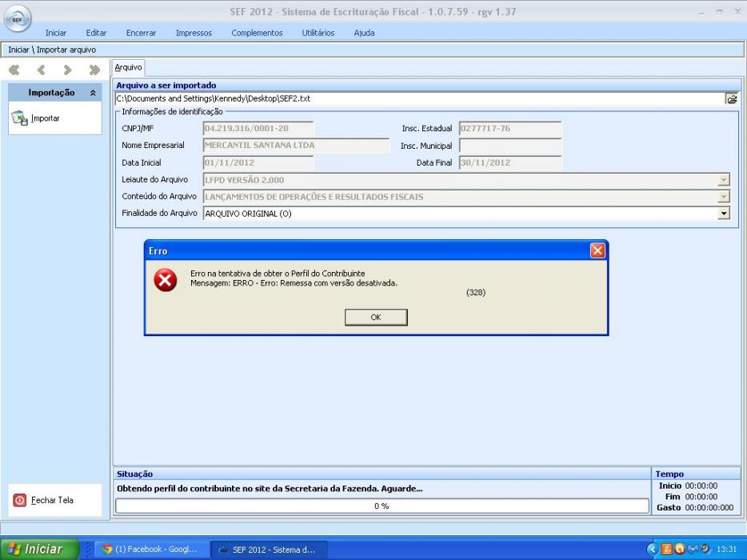Click 'Remessa com versão desativada' message
This screenshot has height=560, width=747.
coord(338,283)
